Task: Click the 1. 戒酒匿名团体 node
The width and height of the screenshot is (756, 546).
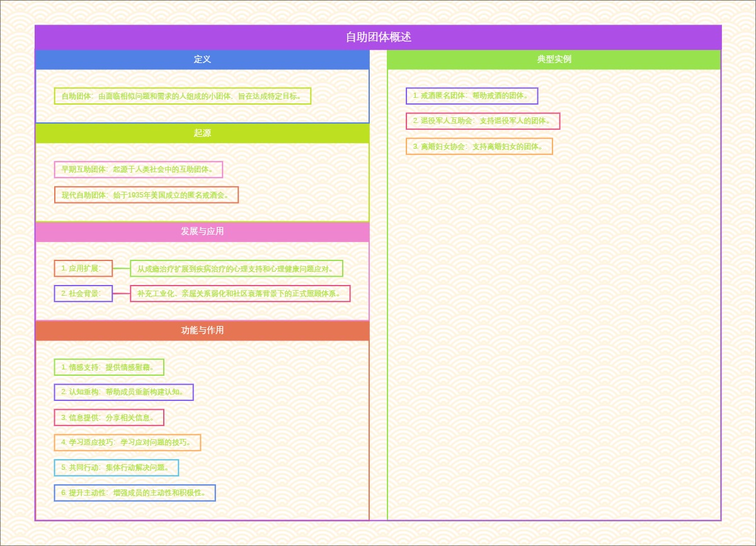Action: (x=472, y=96)
